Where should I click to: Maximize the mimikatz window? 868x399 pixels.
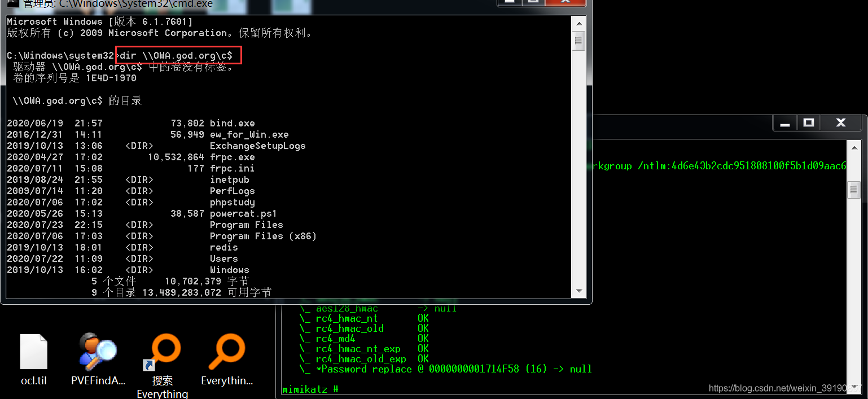[809, 123]
